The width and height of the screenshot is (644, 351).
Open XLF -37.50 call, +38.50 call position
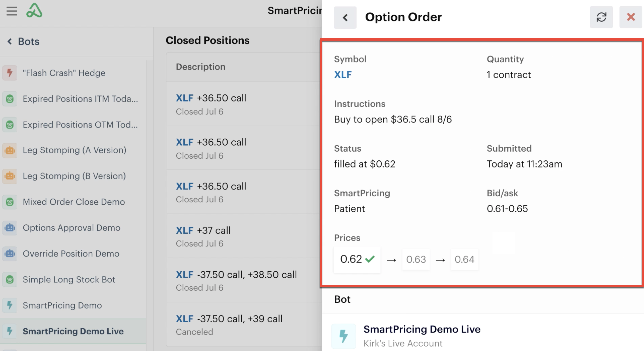point(244,280)
